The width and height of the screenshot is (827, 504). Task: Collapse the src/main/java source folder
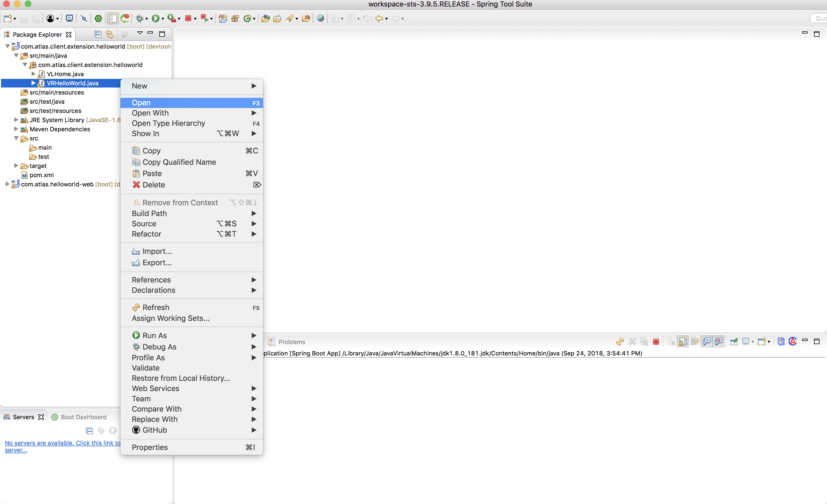point(16,55)
